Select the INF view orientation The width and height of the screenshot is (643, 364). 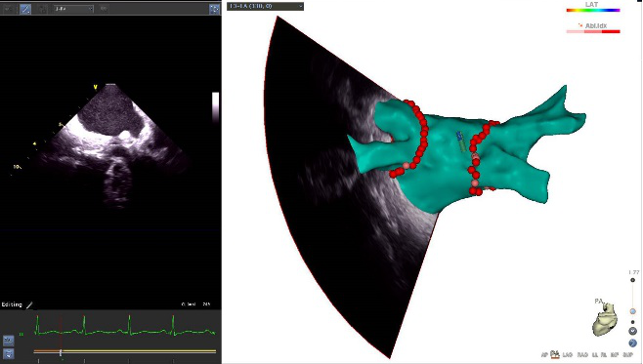615,355
